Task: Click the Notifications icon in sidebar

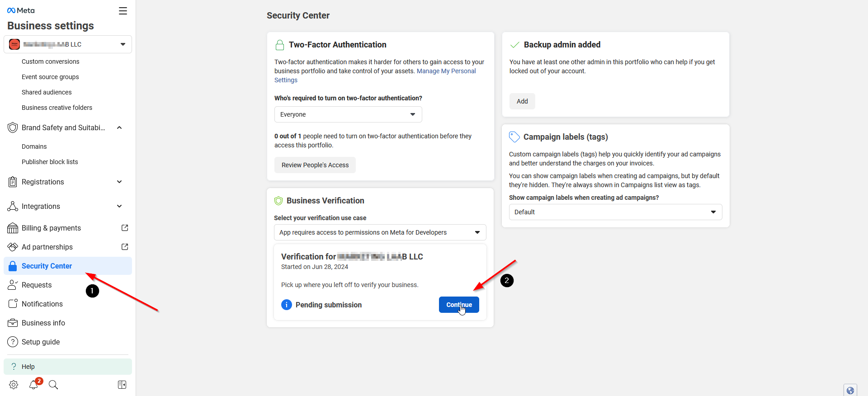Action: coord(13,304)
